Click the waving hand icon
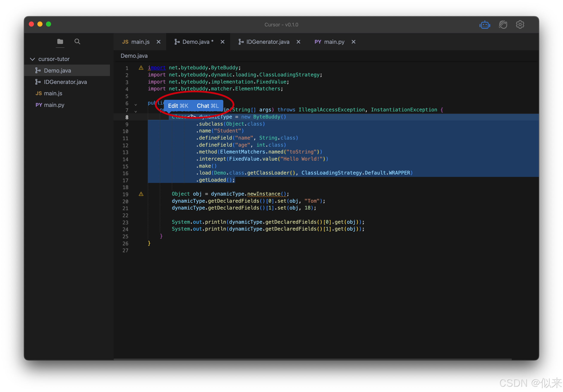563x392 pixels. click(x=502, y=25)
